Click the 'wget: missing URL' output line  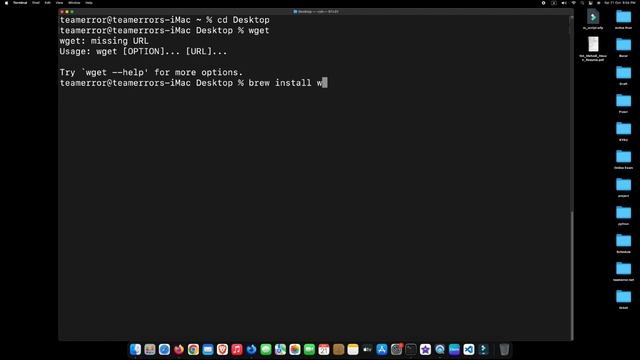104,41
